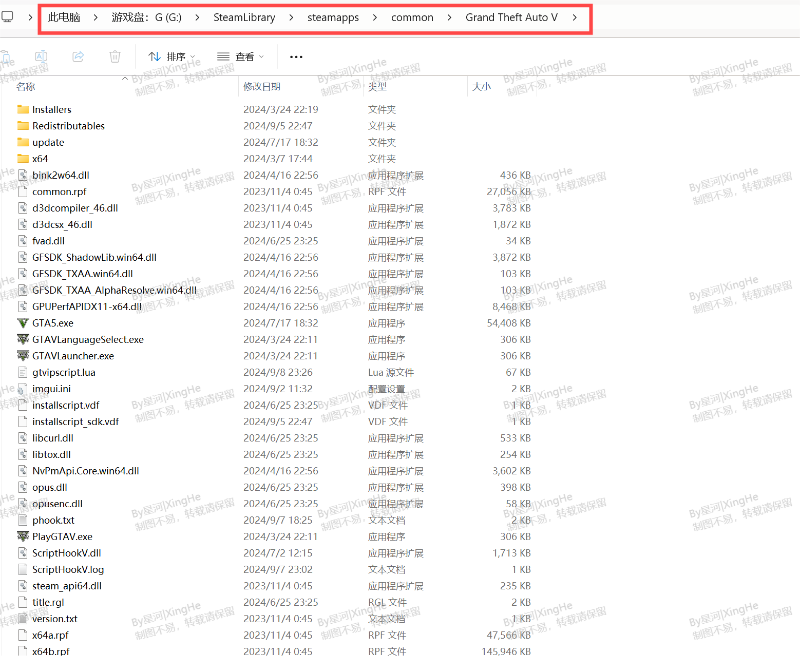This screenshot has width=800, height=672.
Task: Select the gtvipscript.lua file
Action: coord(64,373)
